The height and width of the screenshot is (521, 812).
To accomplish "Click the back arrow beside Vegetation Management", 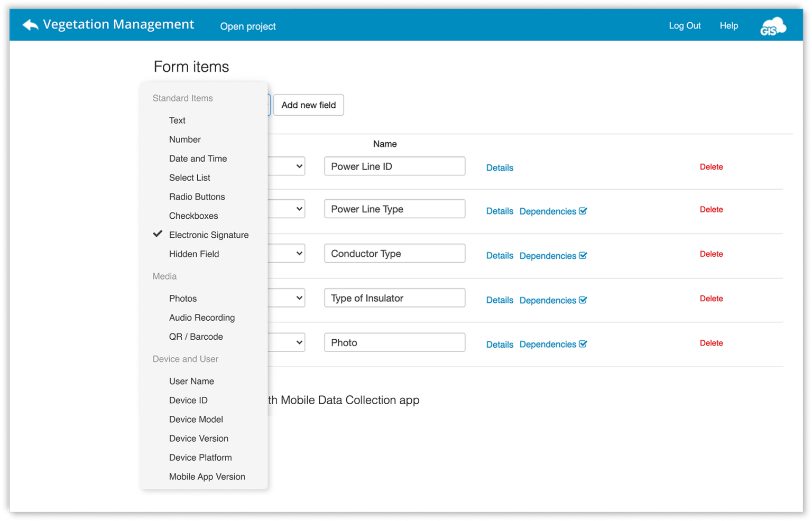I will [x=30, y=24].
